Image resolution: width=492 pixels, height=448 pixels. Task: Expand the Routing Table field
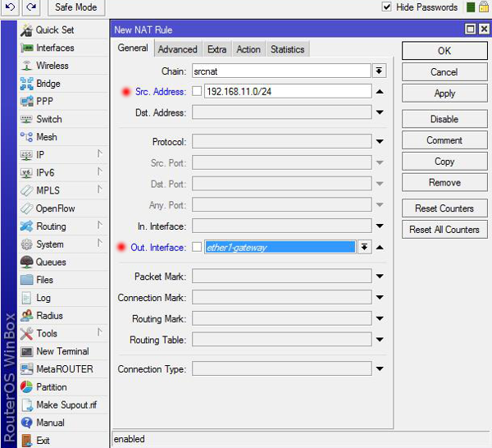[x=380, y=340]
